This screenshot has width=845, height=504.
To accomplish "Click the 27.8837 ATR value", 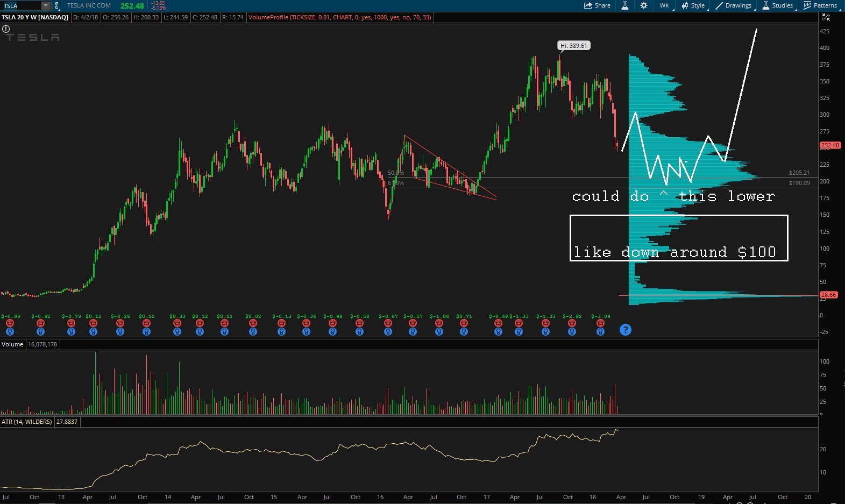I will click(67, 422).
